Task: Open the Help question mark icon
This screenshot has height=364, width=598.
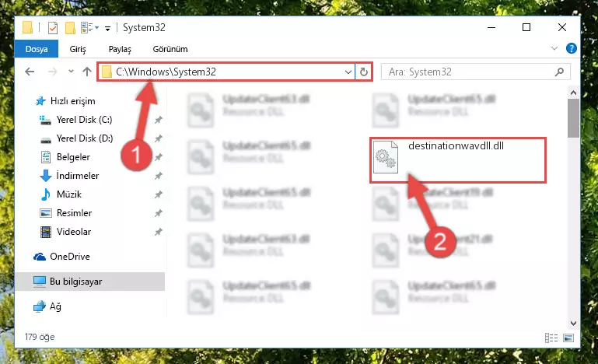Action: coord(572,48)
